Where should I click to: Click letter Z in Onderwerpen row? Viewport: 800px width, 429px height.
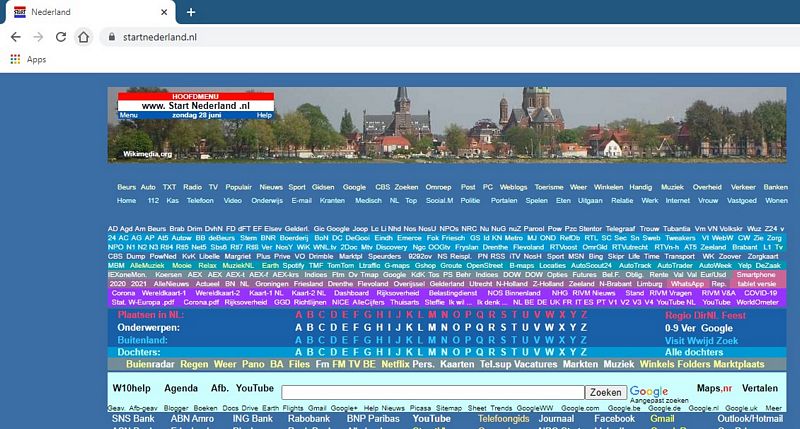pyautogui.click(x=584, y=327)
